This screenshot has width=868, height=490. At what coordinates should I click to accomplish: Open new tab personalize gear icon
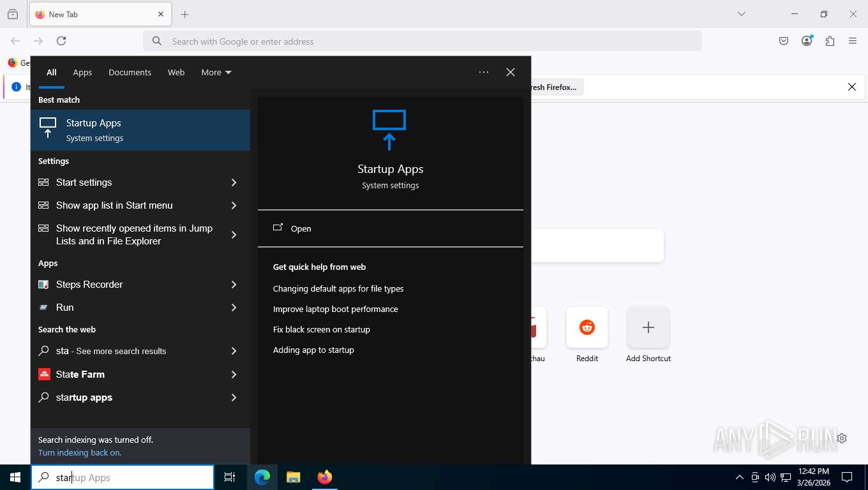842,438
